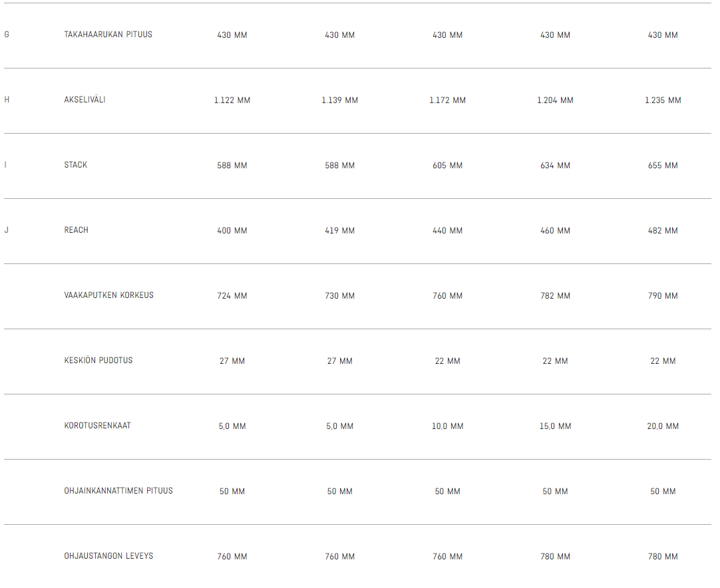720x588 pixels.
Task: Select the Reach row label
Action: 76,230
